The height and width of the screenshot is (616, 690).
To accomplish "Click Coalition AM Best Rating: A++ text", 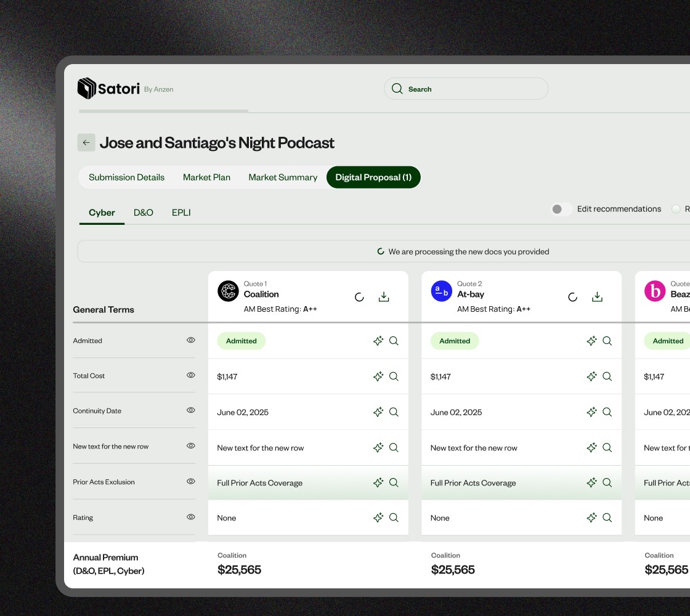I will click(x=280, y=309).
